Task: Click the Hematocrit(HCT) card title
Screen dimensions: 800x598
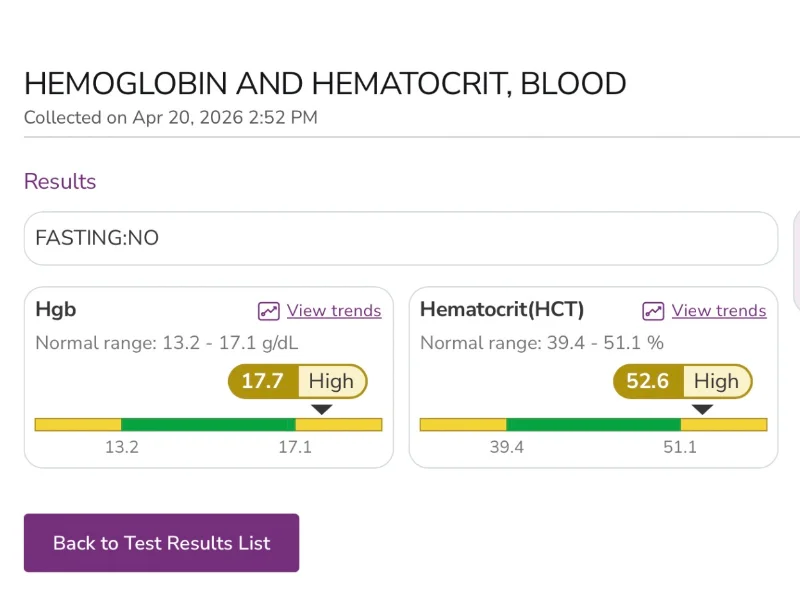Action: pos(502,310)
